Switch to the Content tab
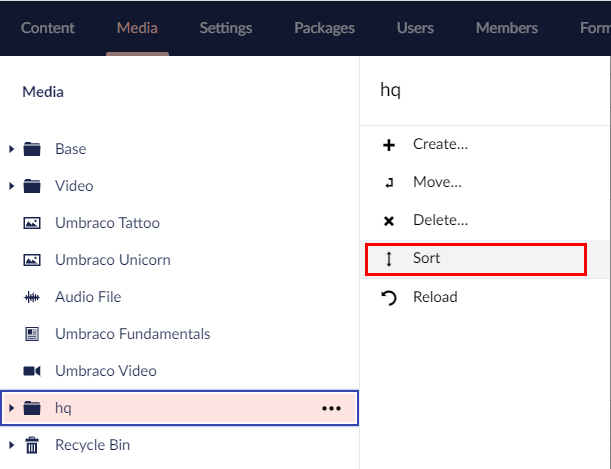 [48, 28]
